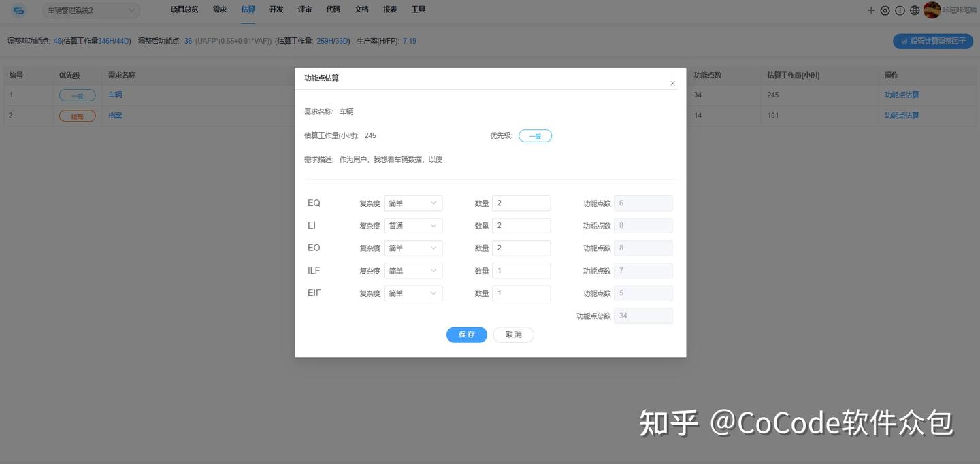
Task: Click the notification exclamation icon
Action: tap(900, 10)
